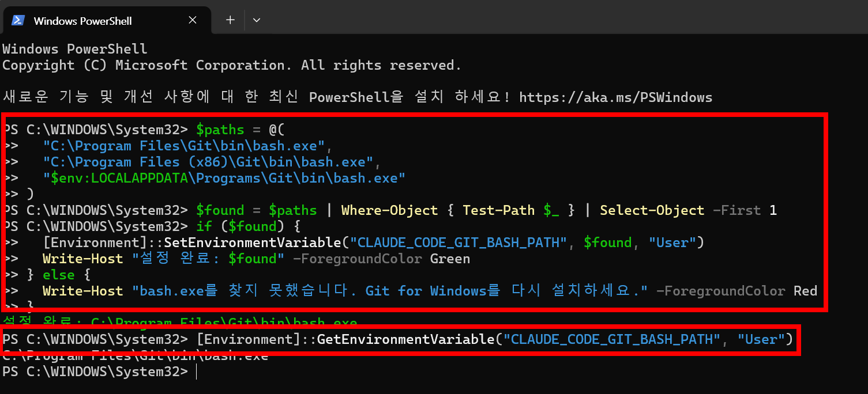This screenshot has width=868, height=394.
Task: Click the '-First 1' parameter text
Action: [x=745, y=210]
